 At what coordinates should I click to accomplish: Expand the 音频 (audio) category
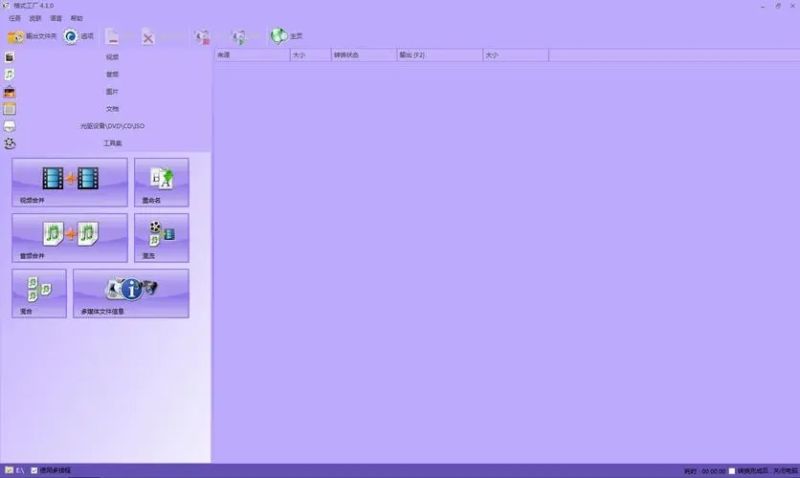(112, 74)
